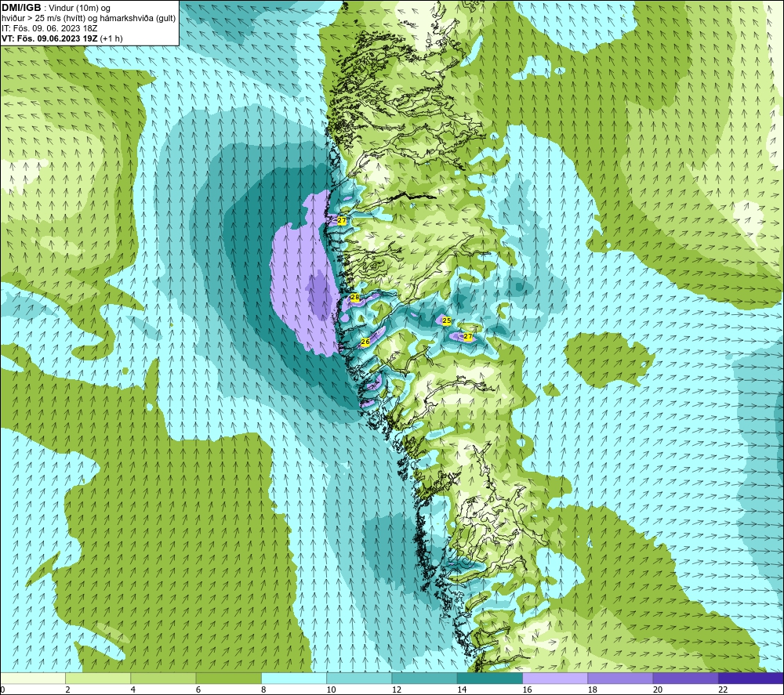Click the scale tick label '22'
The height and width of the screenshot is (695, 784).
723,690
